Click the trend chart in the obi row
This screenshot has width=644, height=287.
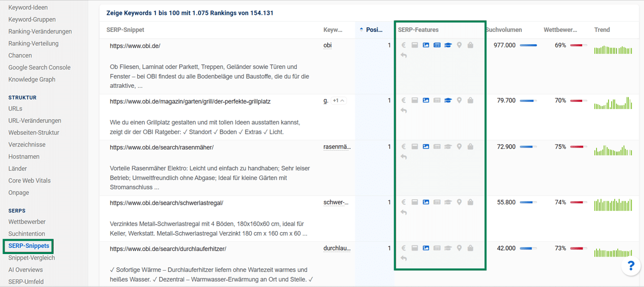point(613,50)
